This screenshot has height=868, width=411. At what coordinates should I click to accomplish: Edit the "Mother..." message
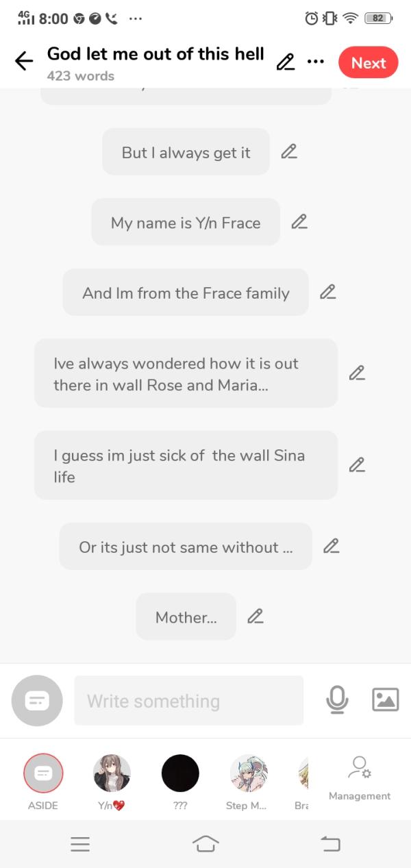[256, 617]
